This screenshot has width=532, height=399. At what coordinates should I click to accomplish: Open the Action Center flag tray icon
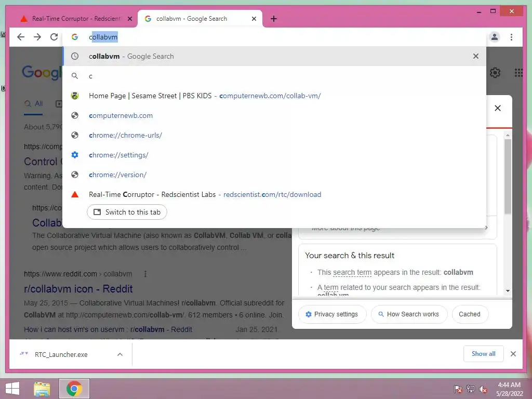[458, 389]
